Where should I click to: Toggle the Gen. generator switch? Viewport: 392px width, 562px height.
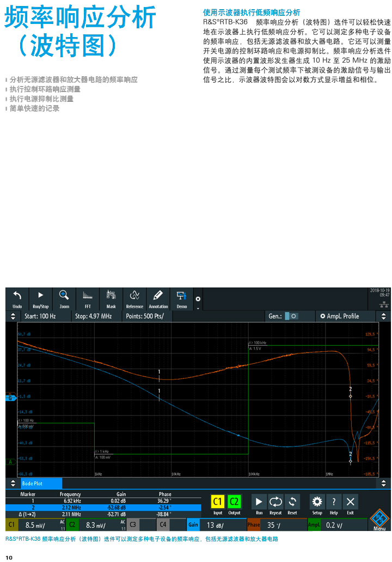(x=291, y=316)
